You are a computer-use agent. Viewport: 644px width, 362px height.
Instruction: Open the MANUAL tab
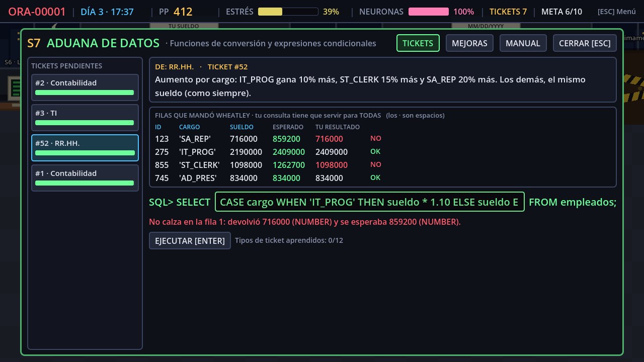click(523, 43)
